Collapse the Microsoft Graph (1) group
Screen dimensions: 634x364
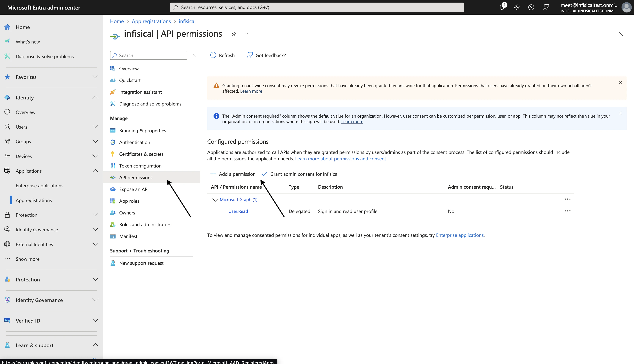(x=215, y=199)
